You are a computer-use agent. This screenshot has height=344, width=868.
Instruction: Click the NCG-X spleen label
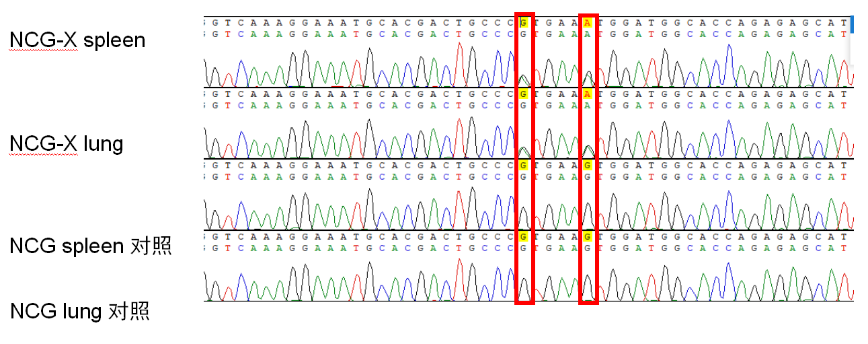coord(77,40)
